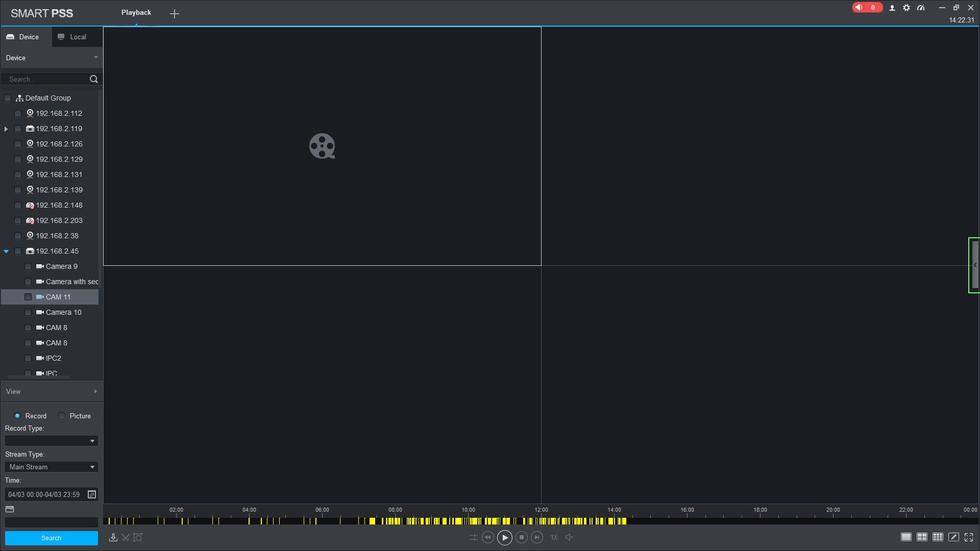Select the Picture radio button
Screen dimensions: 980x551
coord(62,416)
